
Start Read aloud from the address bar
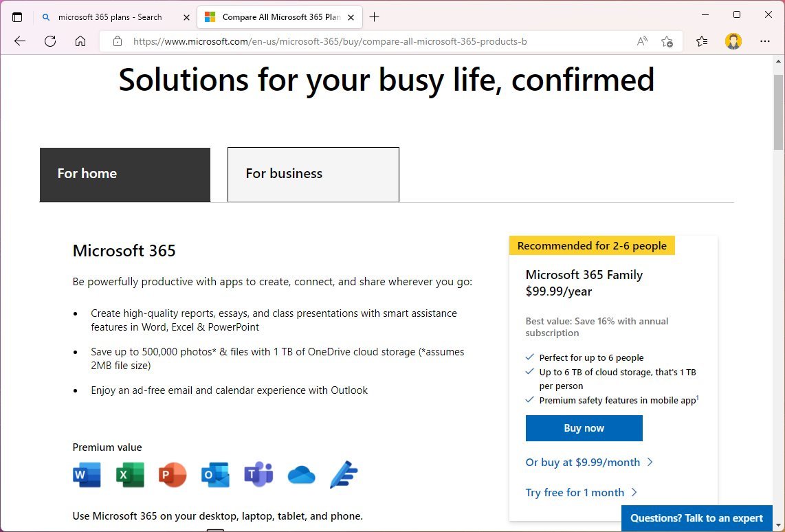tap(641, 41)
